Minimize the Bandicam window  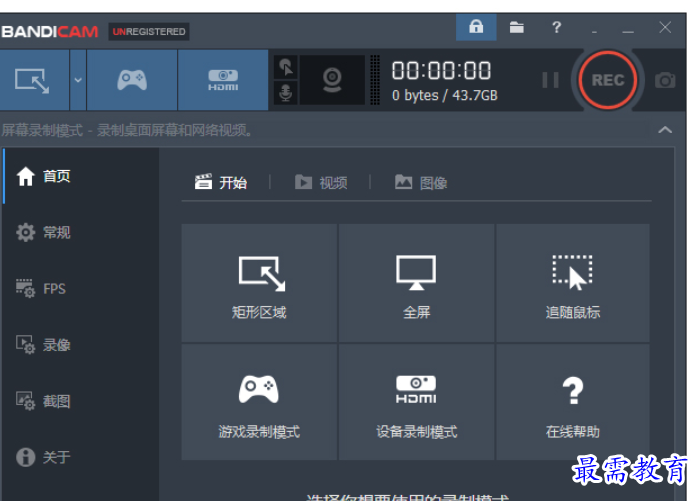[x=628, y=31]
